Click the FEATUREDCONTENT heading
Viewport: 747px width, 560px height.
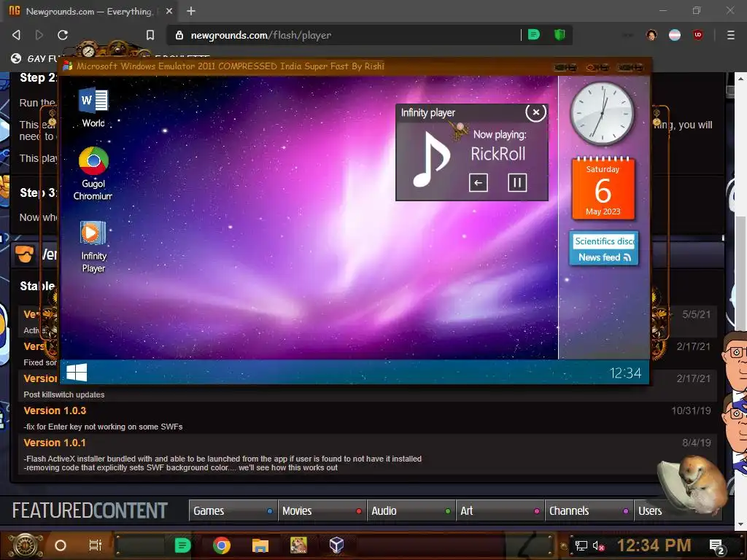[90, 510]
